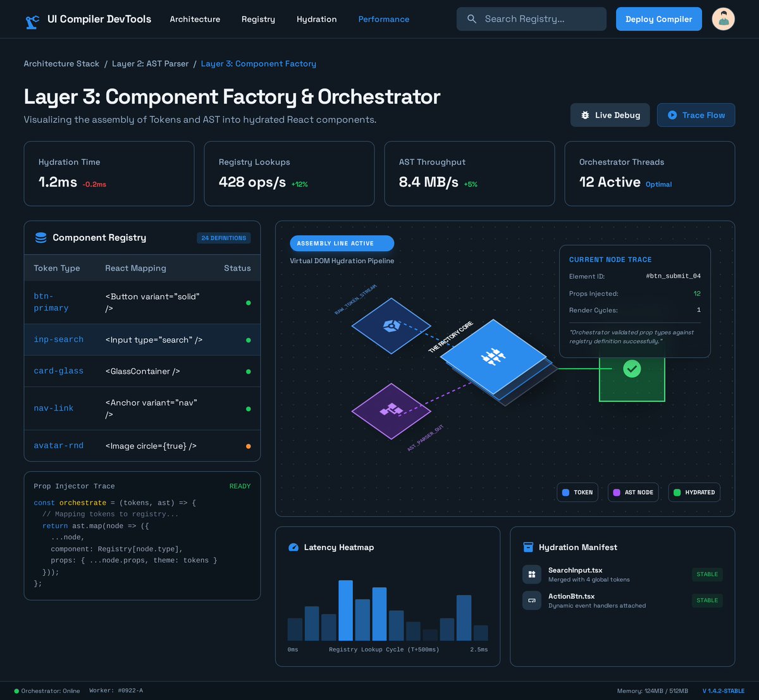Click the V 1.4.2-STABLE version label
The width and height of the screenshot is (759, 700).
724,691
